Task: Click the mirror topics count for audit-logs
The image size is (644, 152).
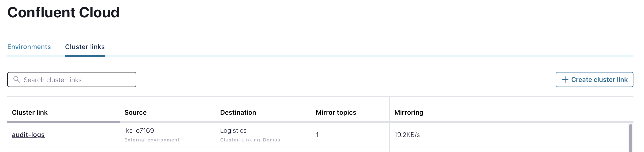Action: (x=317, y=135)
